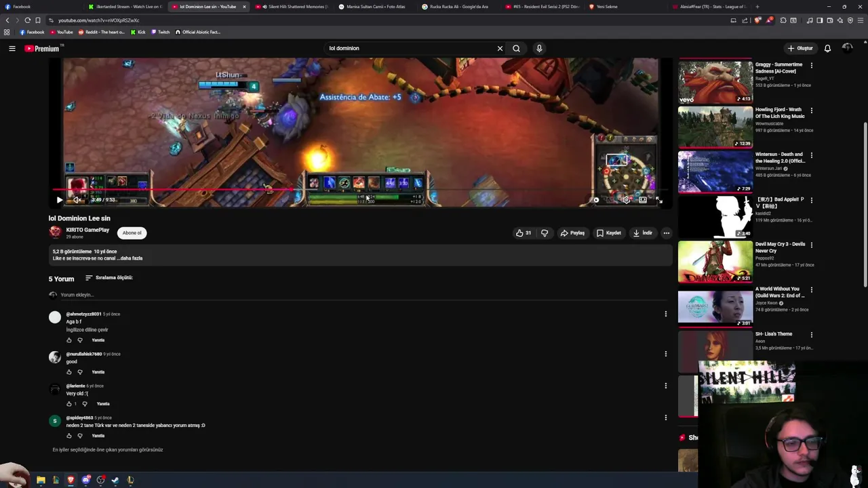Open the Twitch bookmark

click(161, 32)
